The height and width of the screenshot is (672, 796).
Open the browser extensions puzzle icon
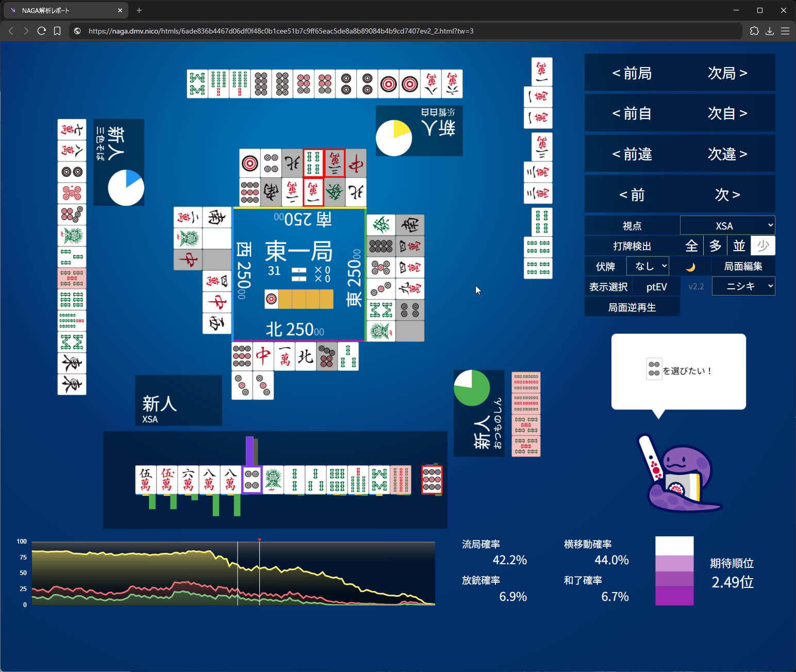(x=754, y=31)
